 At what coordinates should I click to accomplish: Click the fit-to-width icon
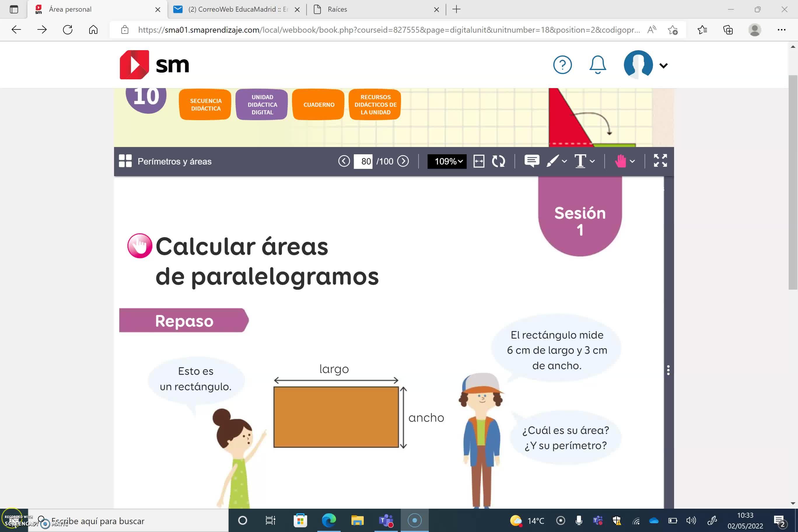click(x=479, y=161)
